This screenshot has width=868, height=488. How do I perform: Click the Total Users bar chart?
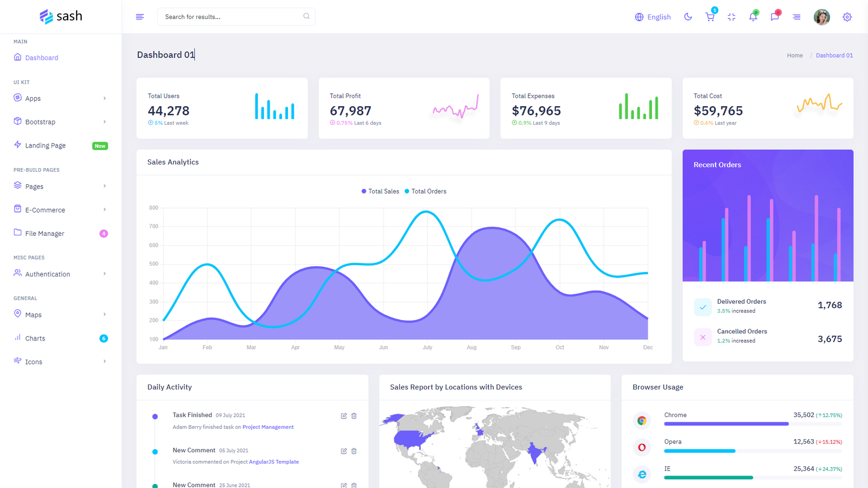pos(275,106)
